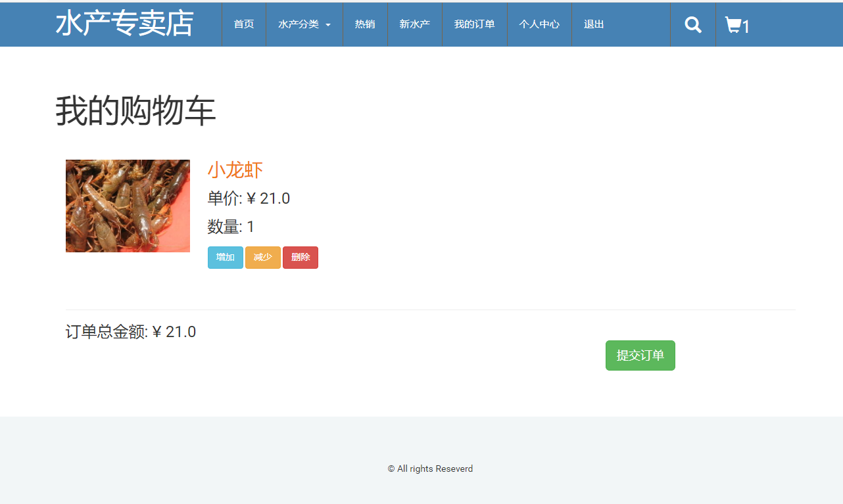Image resolution: width=843 pixels, height=504 pixels.
Task: Click the crayfish product image
Action: pyautogui.click(x=128, y=205)
